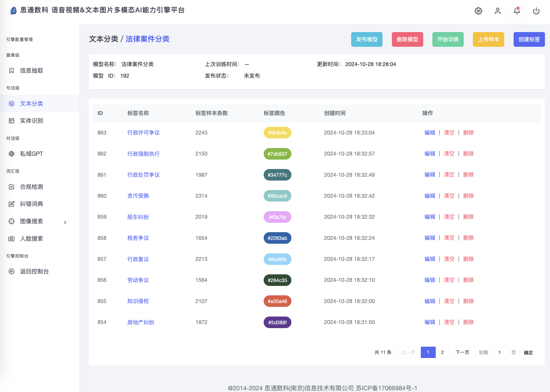Open the notification bell icon
Image resolution: width=550 pixels, height=392 pixels.
(517, 11)
